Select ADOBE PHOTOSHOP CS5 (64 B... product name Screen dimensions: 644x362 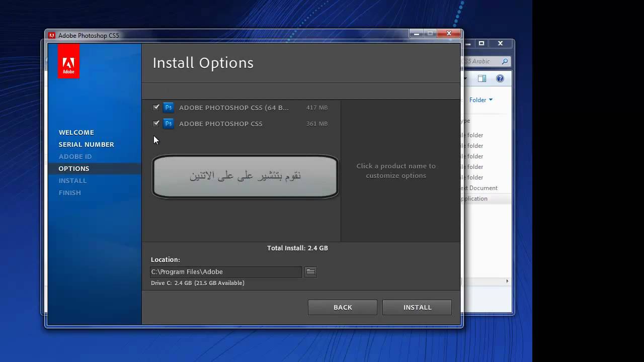click(234, 108)
